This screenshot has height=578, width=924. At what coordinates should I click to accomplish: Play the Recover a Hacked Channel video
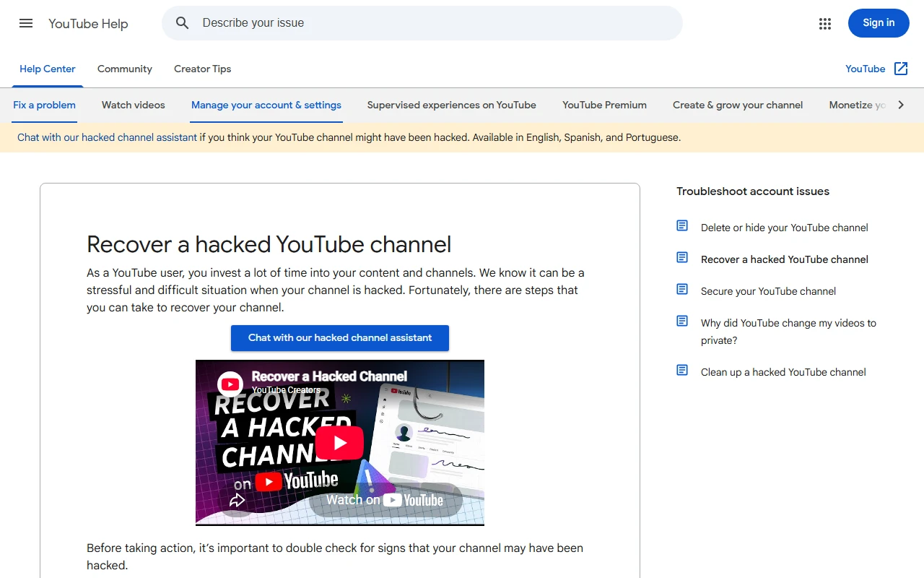coord(339,443)
